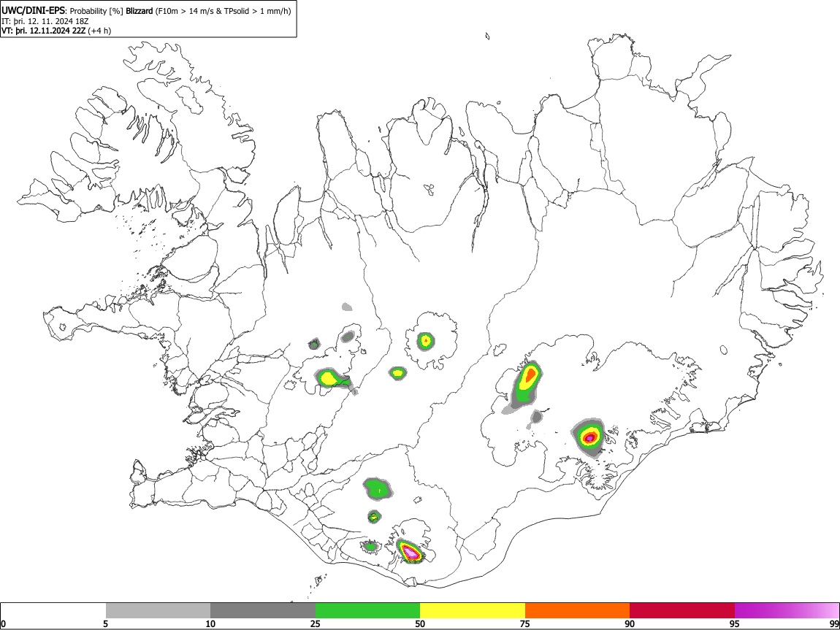Click the red 90-95% legend swatch
Screen dimensions: 840x630
(682, 611)
